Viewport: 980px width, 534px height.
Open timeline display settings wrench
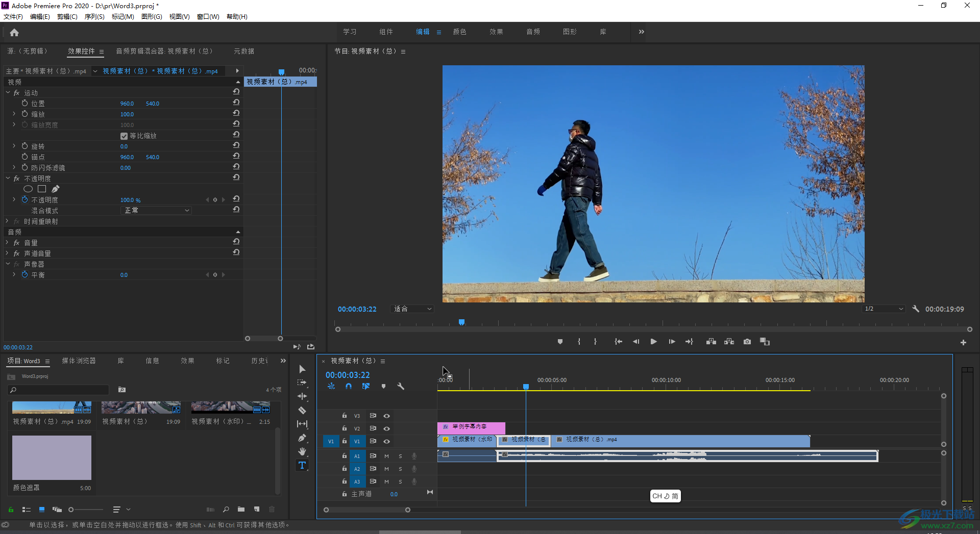tap(401, 387)
